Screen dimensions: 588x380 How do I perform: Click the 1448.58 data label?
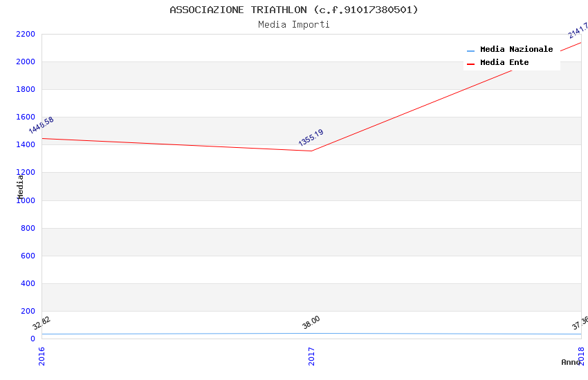click(42, 125)
